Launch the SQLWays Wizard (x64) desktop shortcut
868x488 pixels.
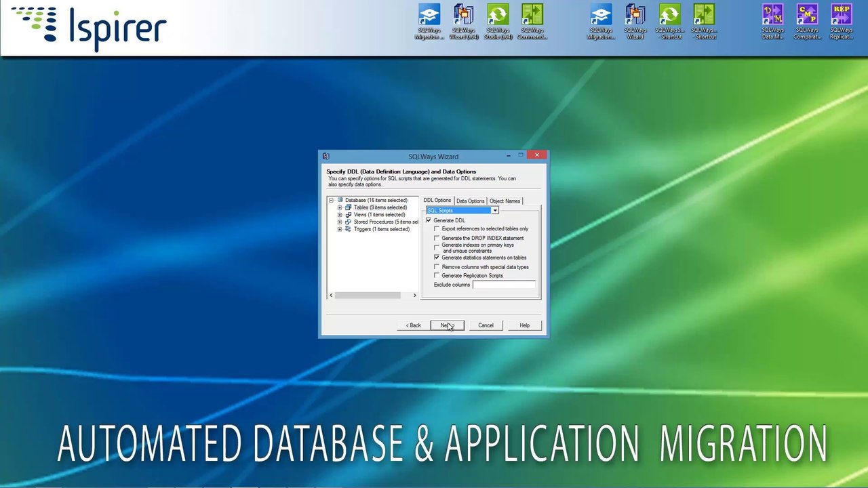click(464, 22)
